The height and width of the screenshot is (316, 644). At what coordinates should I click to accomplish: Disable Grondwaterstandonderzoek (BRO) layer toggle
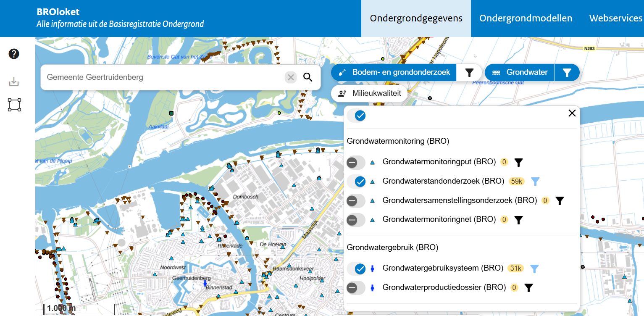356,182
